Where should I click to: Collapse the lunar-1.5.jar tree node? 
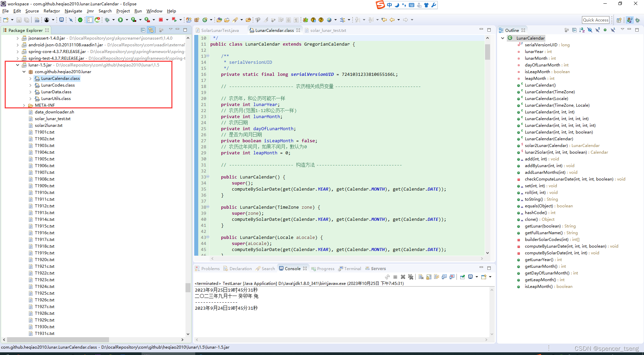(x=18, y=65)
